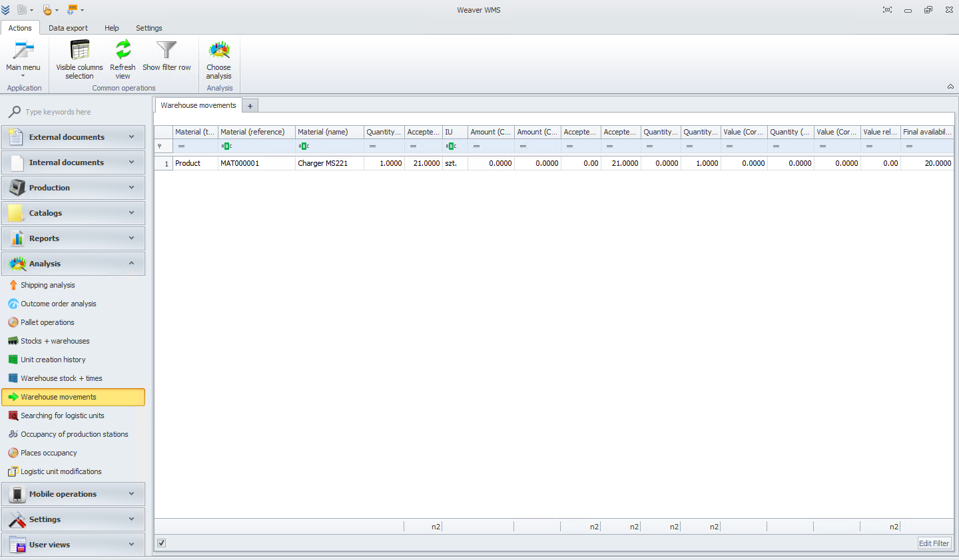Click the Weaver app icon in title bar
This screenshot has width=959, height=560.
pos(5,10)
